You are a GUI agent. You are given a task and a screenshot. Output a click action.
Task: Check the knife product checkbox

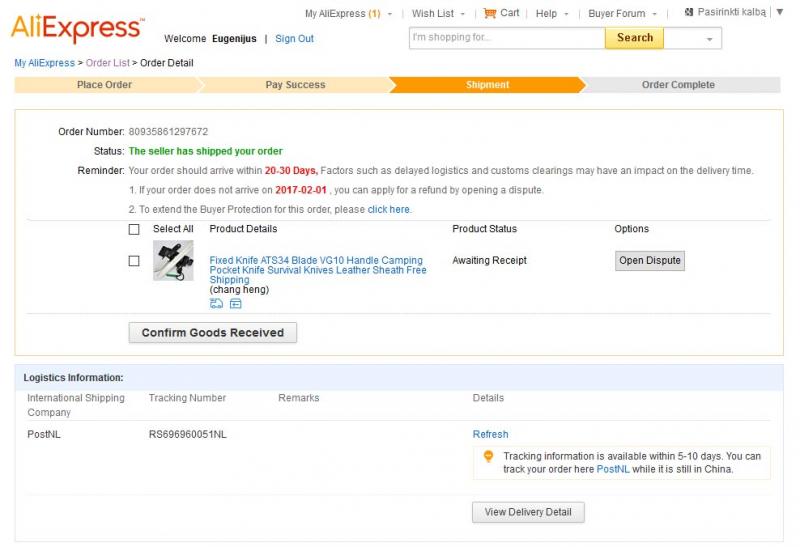click(x=134, y=261)
